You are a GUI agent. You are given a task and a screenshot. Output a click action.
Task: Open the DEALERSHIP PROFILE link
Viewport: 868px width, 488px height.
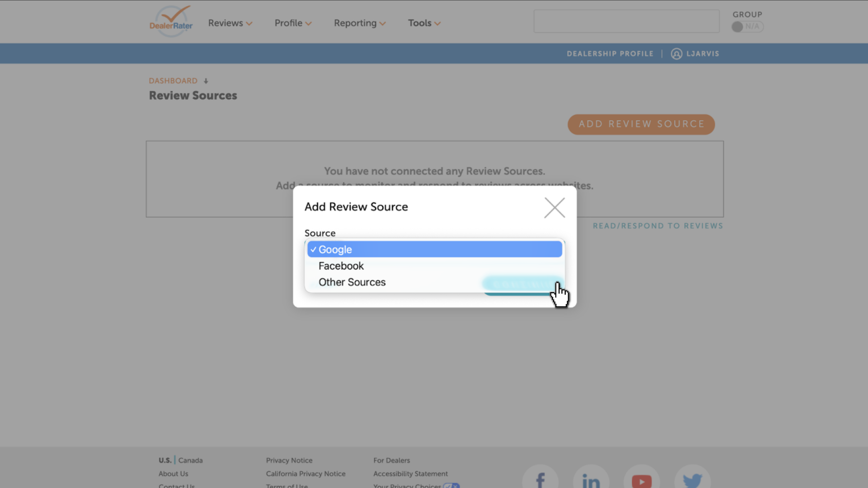[x=610, y=54]
